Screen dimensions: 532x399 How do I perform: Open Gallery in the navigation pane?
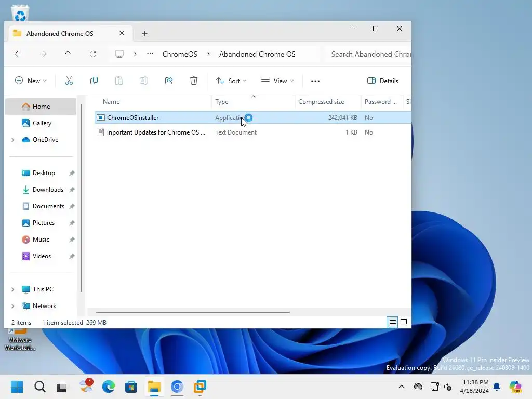[41, 123]
